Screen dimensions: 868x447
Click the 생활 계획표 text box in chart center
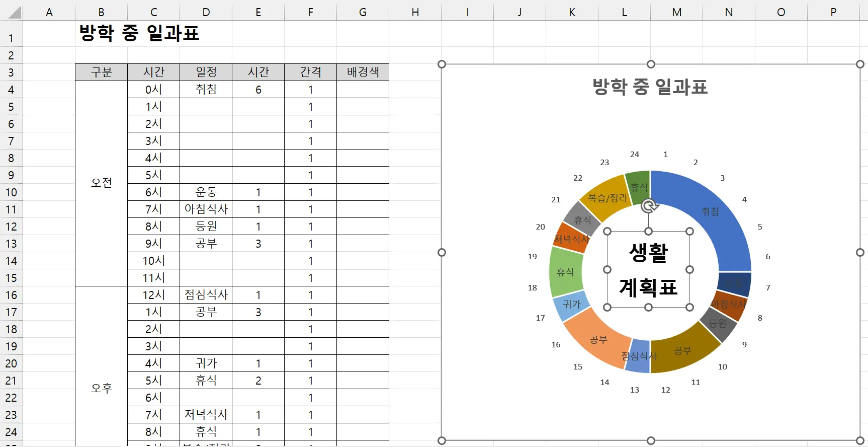648,270
